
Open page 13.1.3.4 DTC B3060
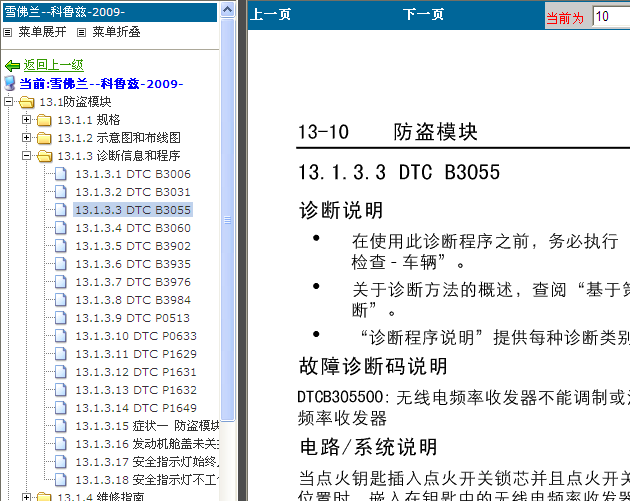pos(133,228)
